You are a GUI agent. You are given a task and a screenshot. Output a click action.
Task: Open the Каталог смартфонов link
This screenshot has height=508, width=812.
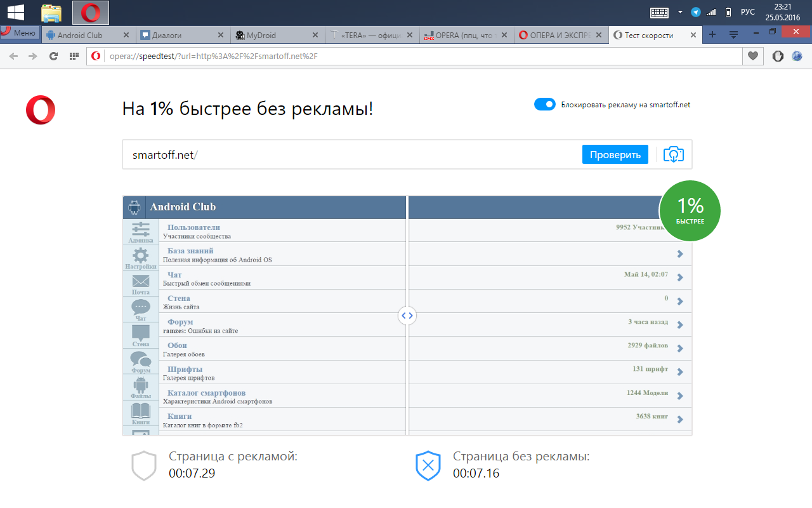pos(206,392)
